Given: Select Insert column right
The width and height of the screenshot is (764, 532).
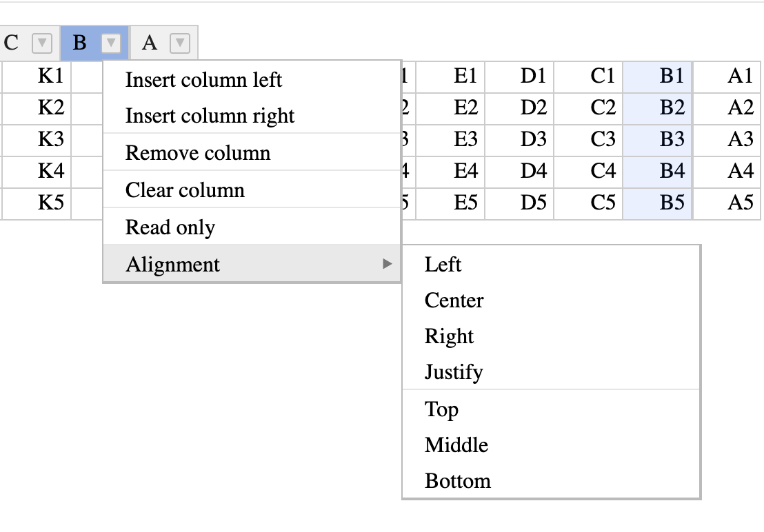Looking at the screenshot, I should 209,116.
